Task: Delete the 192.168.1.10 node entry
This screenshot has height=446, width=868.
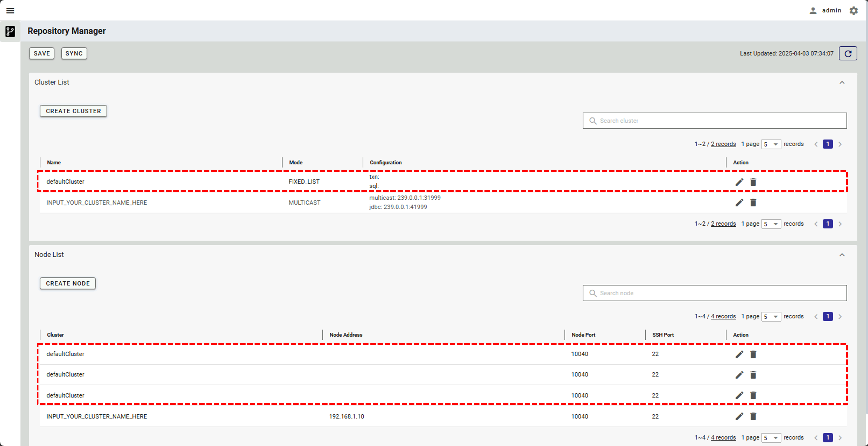Action: coord(753,416)
